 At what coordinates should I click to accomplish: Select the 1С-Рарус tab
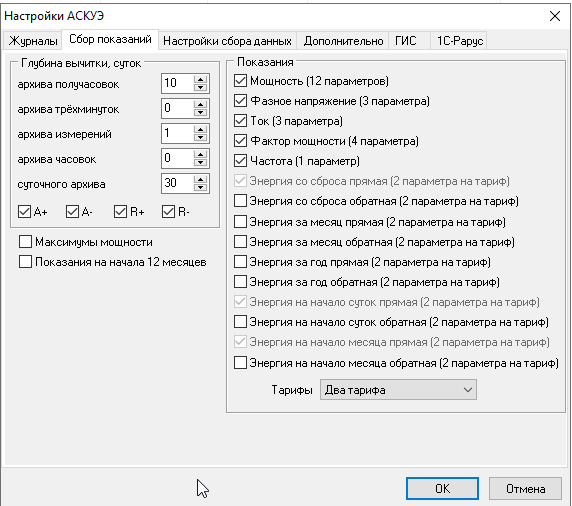[x=459, y=40]
